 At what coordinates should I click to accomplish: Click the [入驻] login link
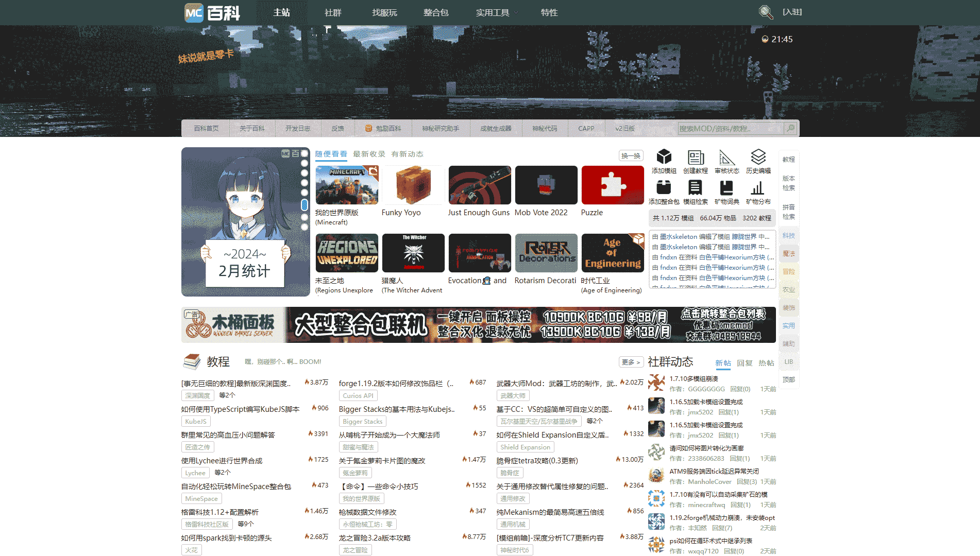pos(792,12)
